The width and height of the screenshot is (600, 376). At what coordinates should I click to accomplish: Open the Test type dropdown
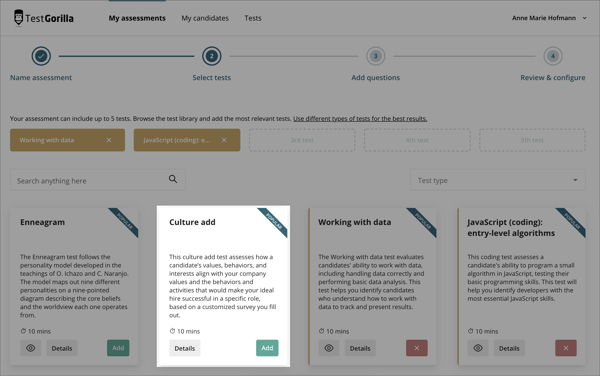(497, 180)
